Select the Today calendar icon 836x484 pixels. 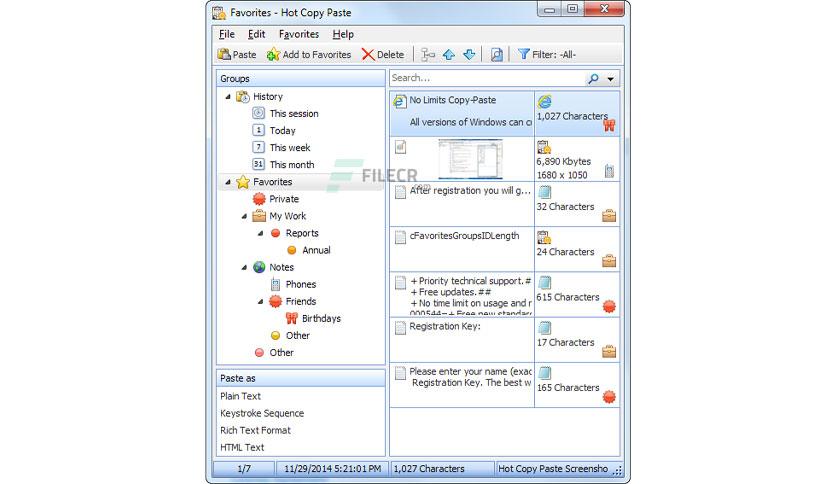[259, 130]
